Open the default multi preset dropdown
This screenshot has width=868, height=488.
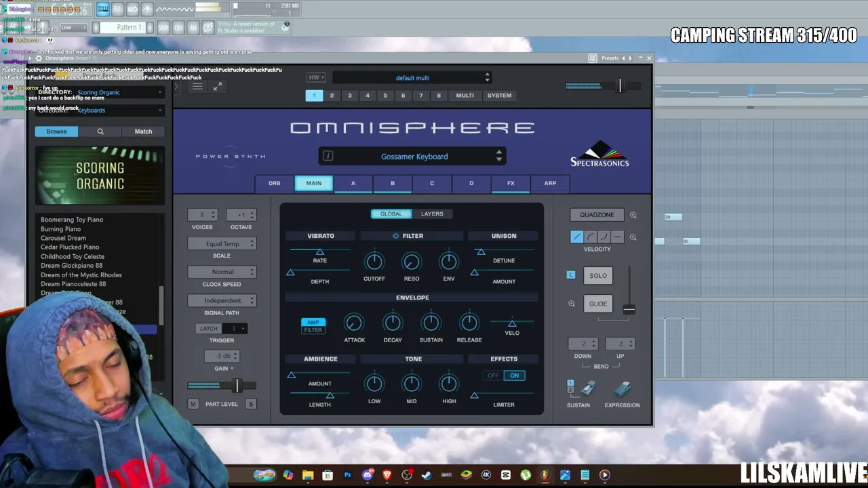point(412,78)
